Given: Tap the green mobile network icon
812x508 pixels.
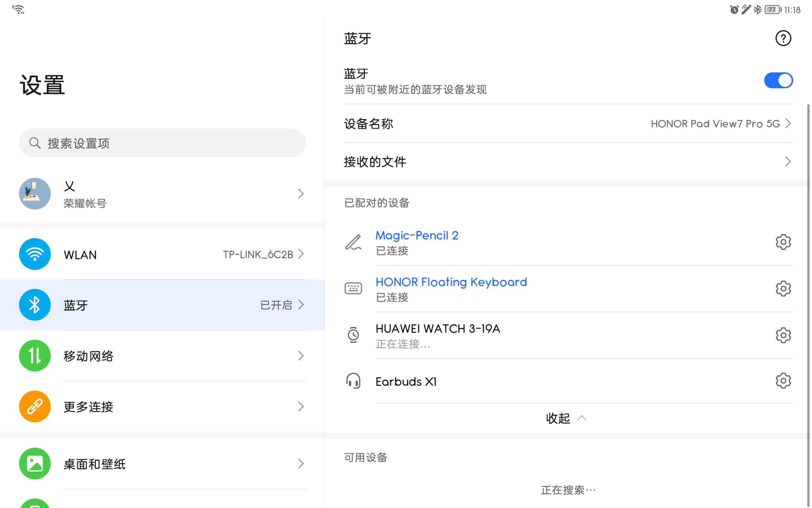Looking at the screenshot, I should coord(35,356).
